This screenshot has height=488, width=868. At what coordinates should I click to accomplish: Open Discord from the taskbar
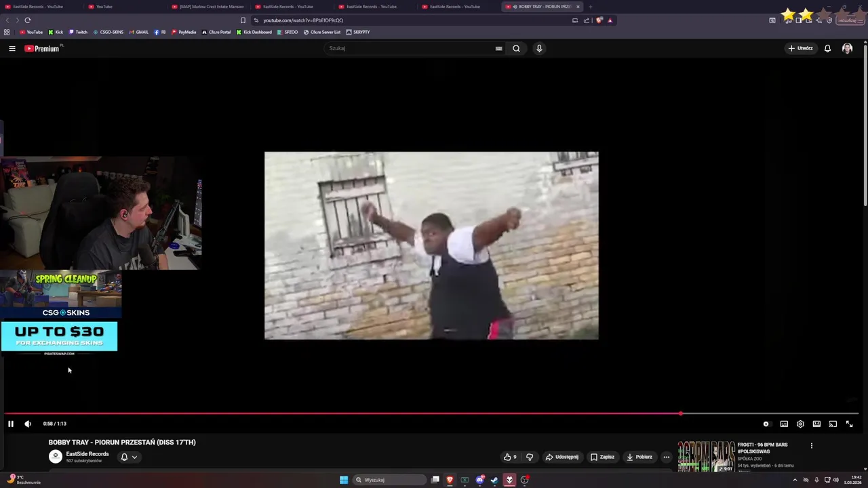point(479,480)
